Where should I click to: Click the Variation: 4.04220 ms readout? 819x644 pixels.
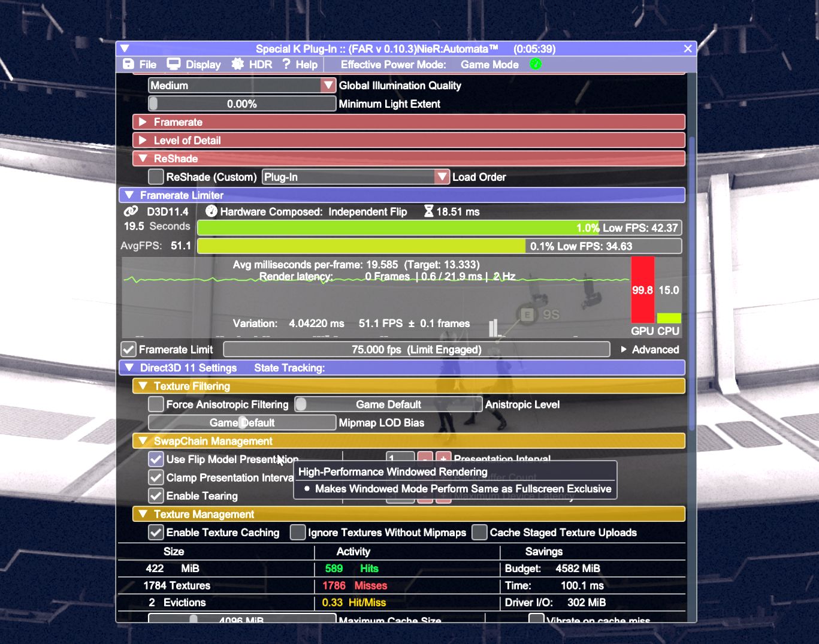pyautogui.click(x=288, y=323)
